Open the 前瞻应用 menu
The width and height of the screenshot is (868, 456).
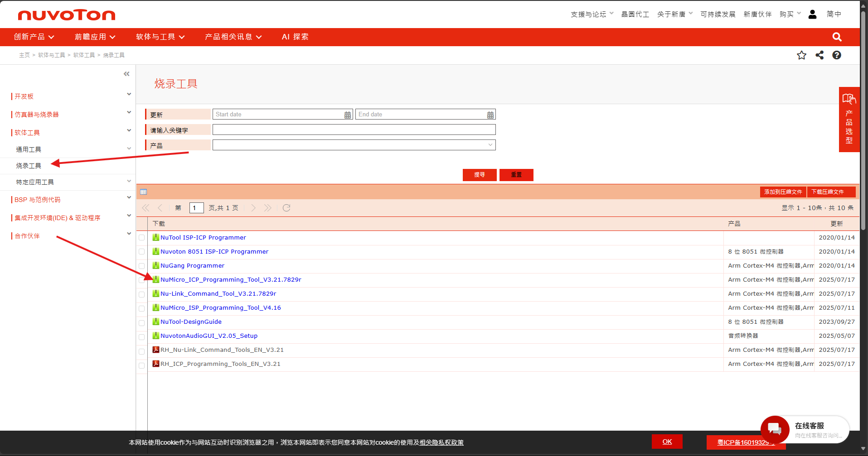click(95, 37)
